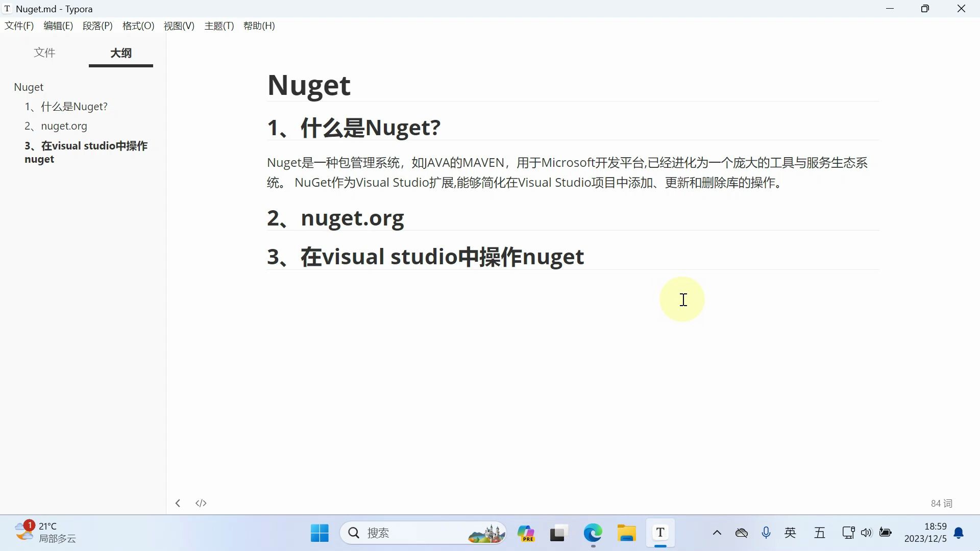
Task: Open File Explorer from taskbar
Action: point(626,533)
